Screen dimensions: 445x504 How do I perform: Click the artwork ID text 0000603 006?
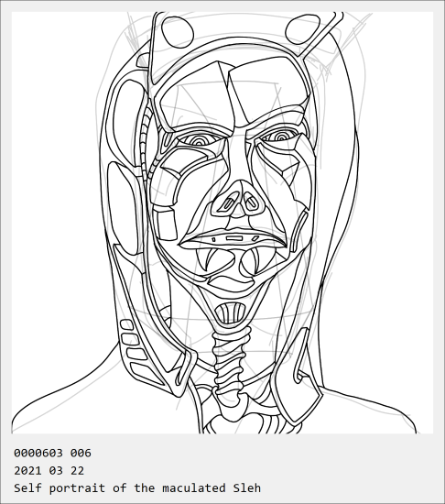coord(53,453)
